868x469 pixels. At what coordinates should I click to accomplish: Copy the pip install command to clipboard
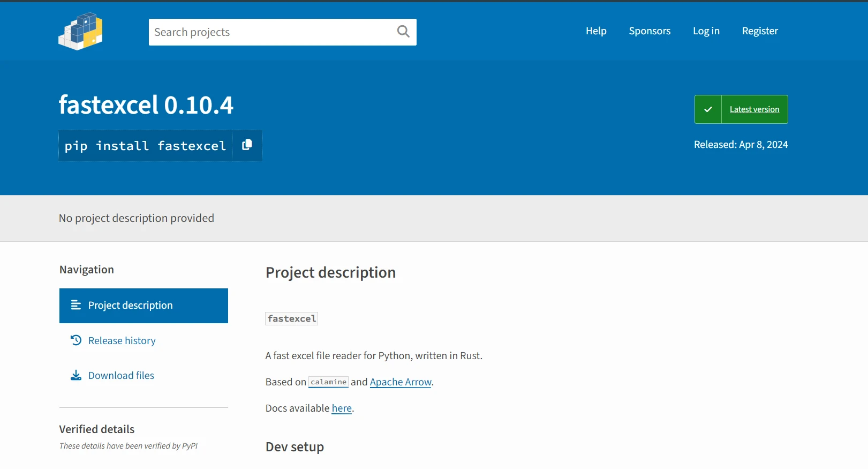coord(247,145)
